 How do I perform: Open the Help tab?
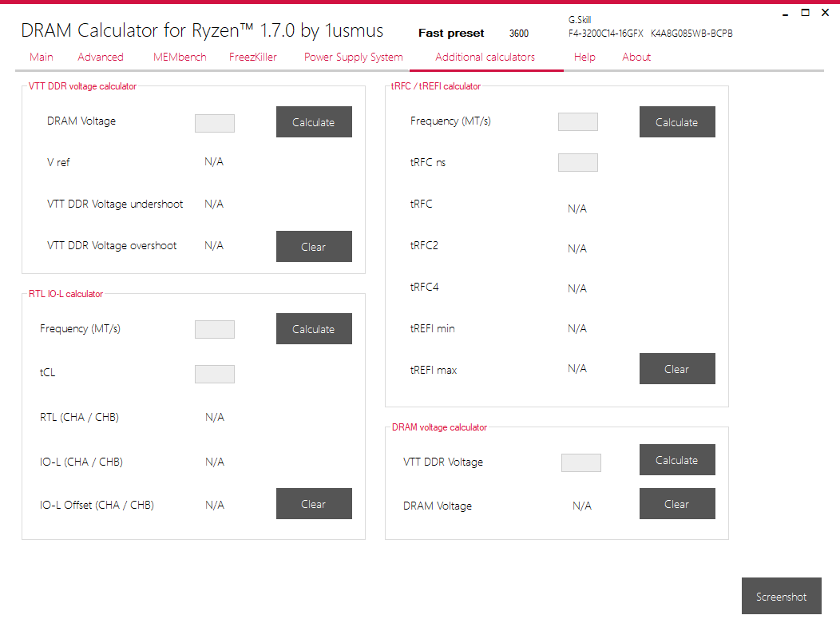point(584,57)
